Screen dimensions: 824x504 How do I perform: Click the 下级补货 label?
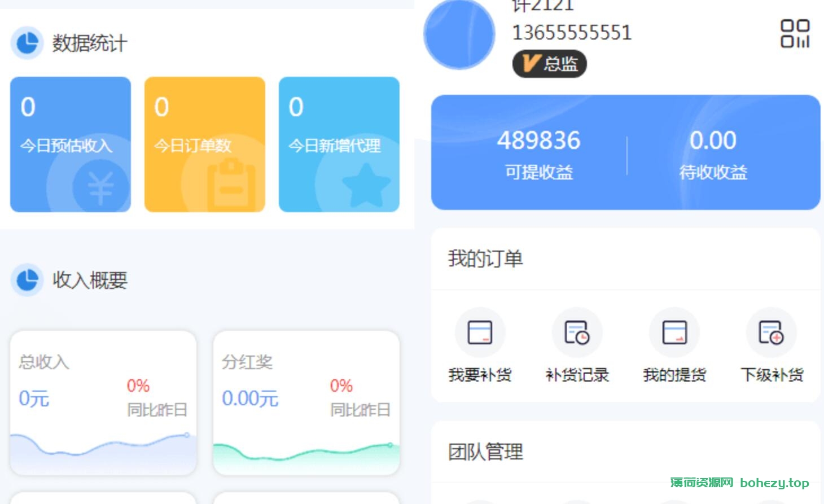click(771, 375)
